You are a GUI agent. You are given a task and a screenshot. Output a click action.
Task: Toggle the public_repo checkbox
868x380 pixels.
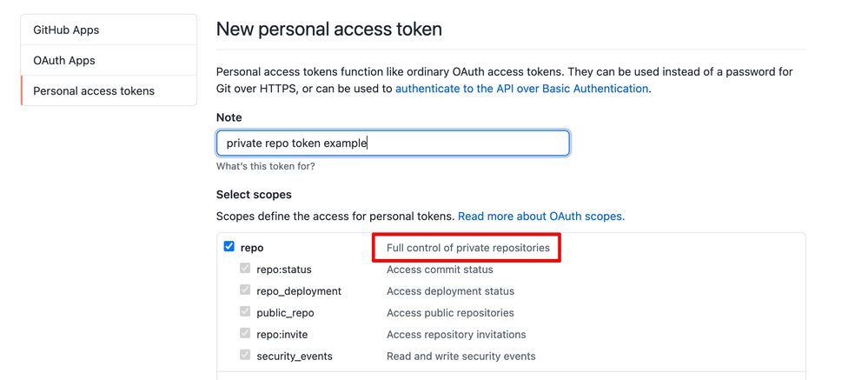pyautogui.click(x=246, y=312)
